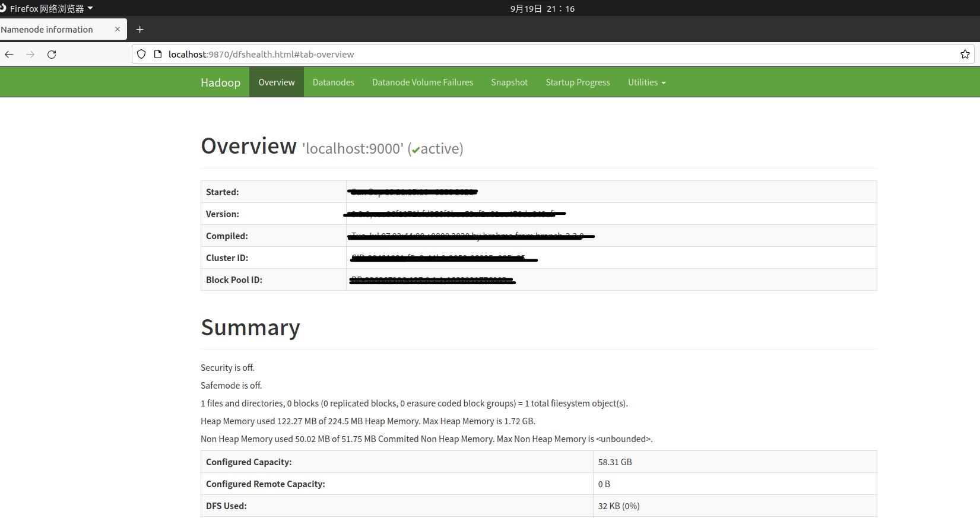The width and height of the screenshot is (980, 518).
Task: Click the Overview heading
Action: click(249, 146)
